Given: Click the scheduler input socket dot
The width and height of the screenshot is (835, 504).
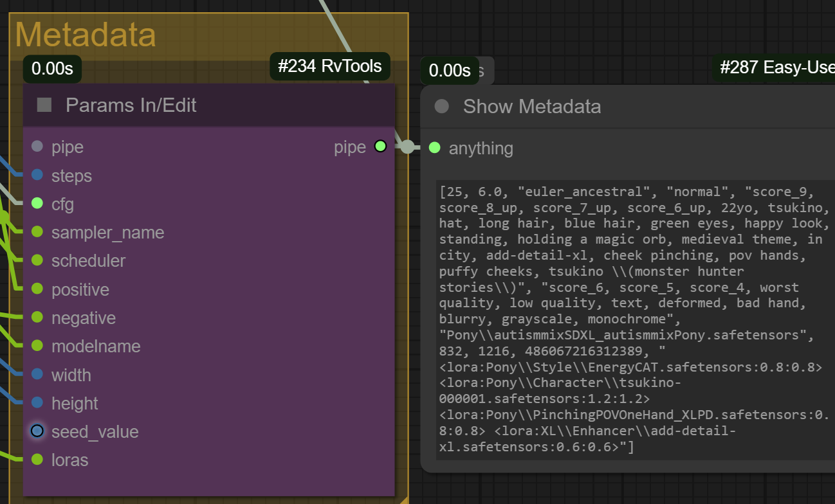Looking at the screenshot, I should coord(37,260).
